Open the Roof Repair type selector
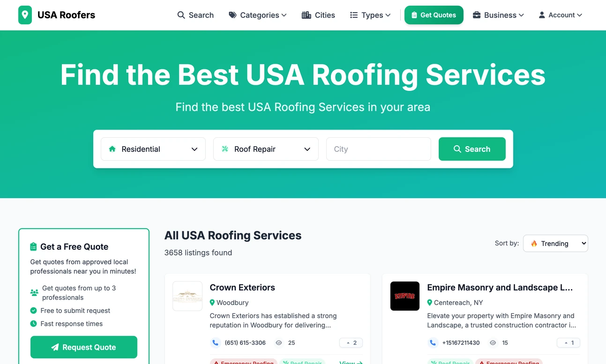The height and width of the screenshot is (364, 606). [x=266, y=149]
